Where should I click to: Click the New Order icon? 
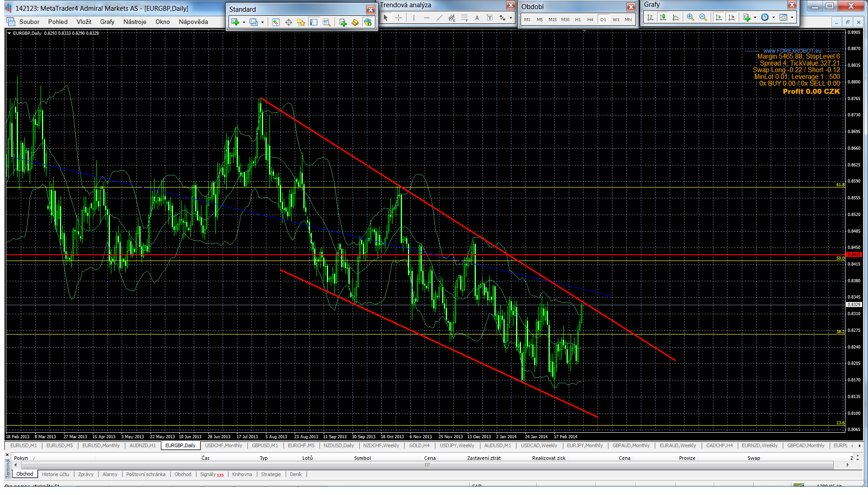[x=343, y=22]
